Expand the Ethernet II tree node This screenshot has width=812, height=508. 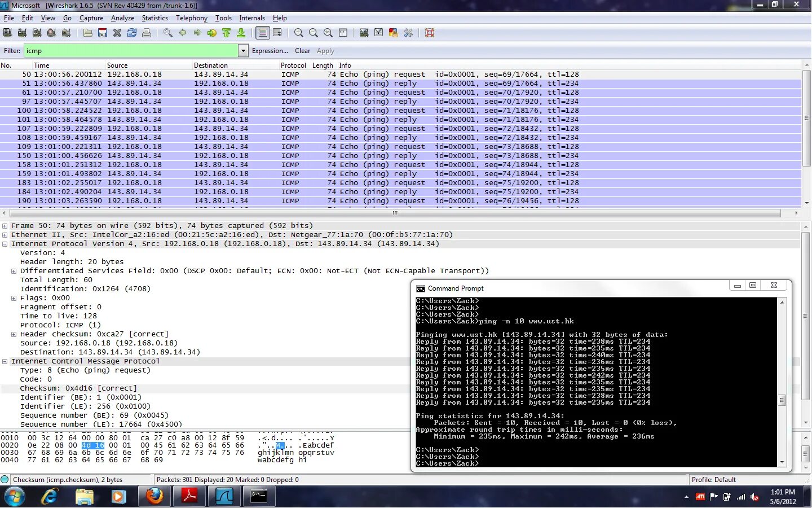tap(5, 235)
